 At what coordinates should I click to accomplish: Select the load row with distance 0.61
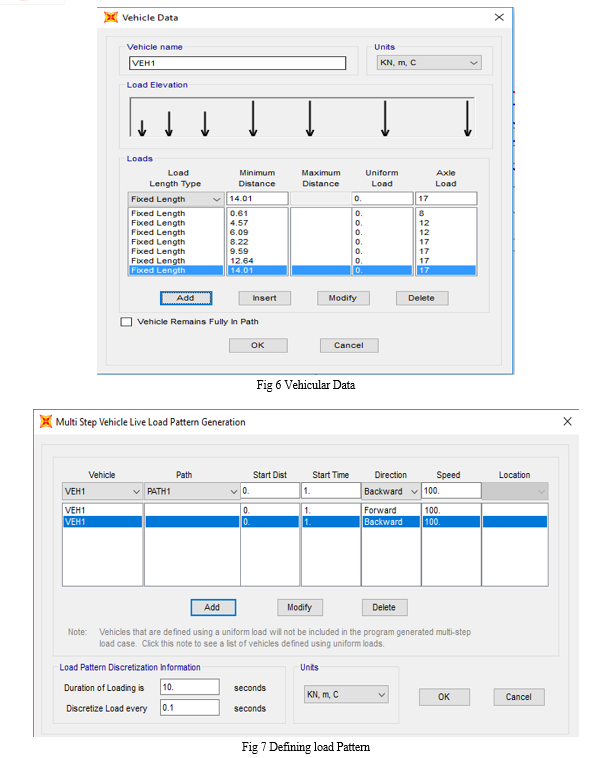[302, 213]
